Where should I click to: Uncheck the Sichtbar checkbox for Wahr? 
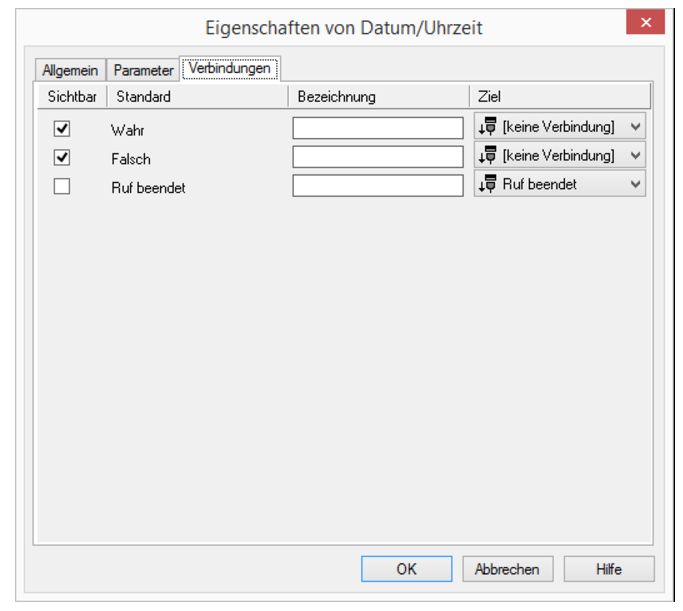[62, 129]
